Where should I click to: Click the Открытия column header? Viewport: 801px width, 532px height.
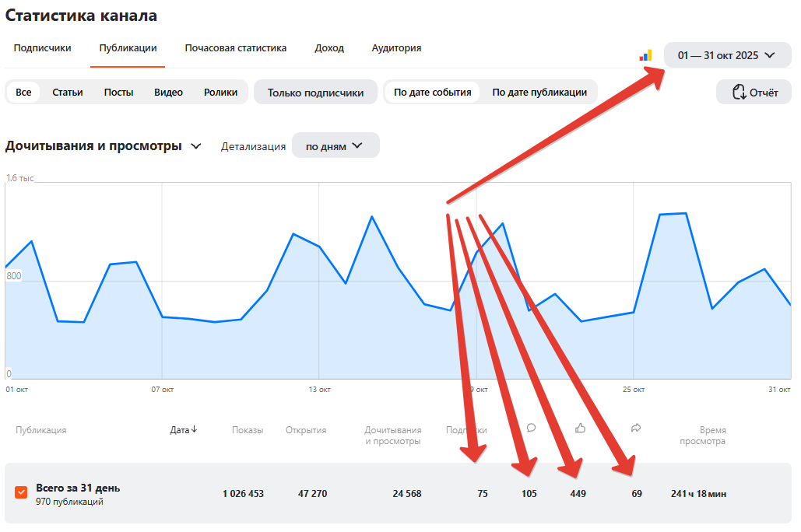coord(306,430)
